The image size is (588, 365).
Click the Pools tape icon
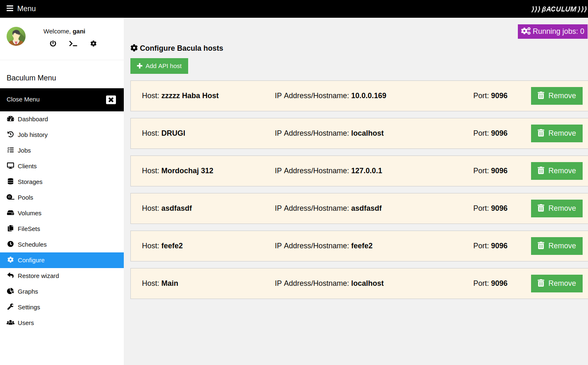pos(11,197)
